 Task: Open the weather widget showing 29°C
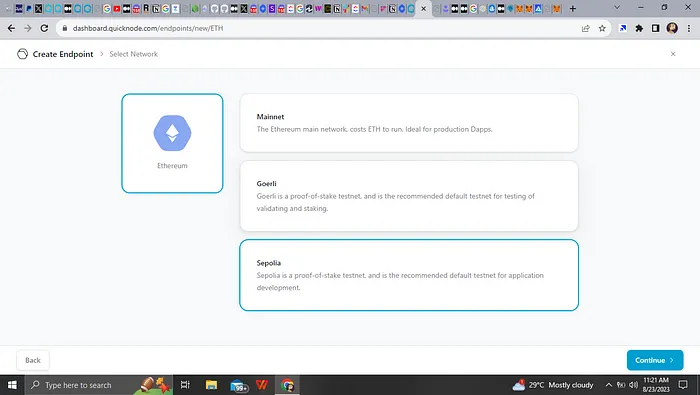pos(553,385)
